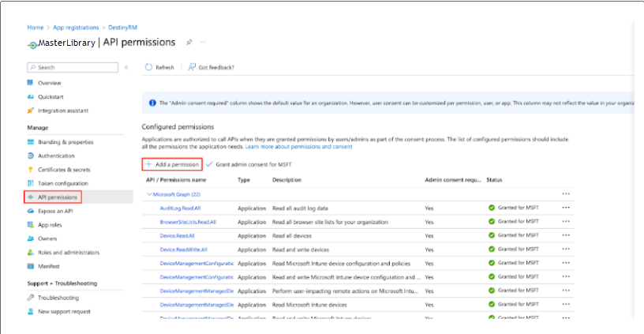Open the Device.Read.All permission link

point(177,236)
